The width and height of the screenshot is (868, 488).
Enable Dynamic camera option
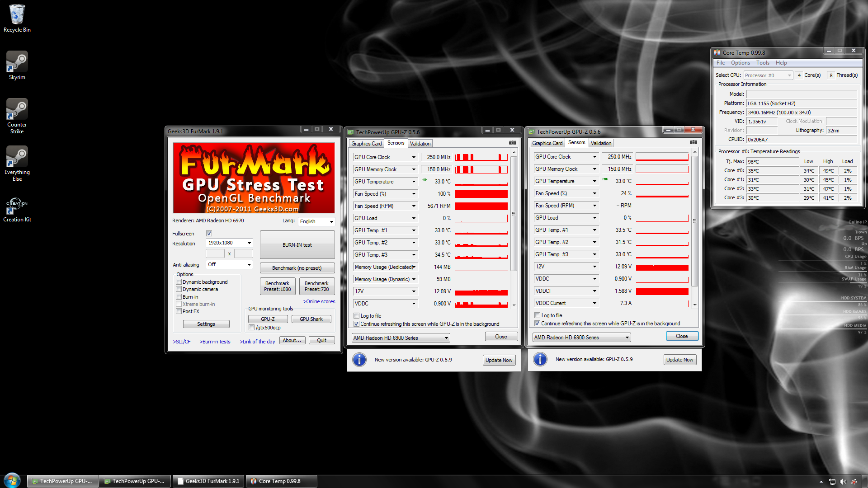pyautogui.click(x=179, y=289)
